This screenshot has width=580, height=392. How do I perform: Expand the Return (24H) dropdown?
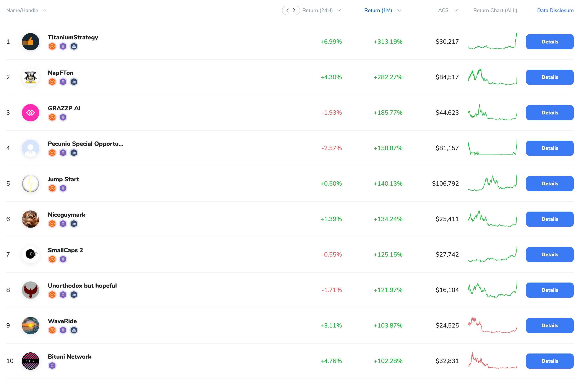point(339,10)
